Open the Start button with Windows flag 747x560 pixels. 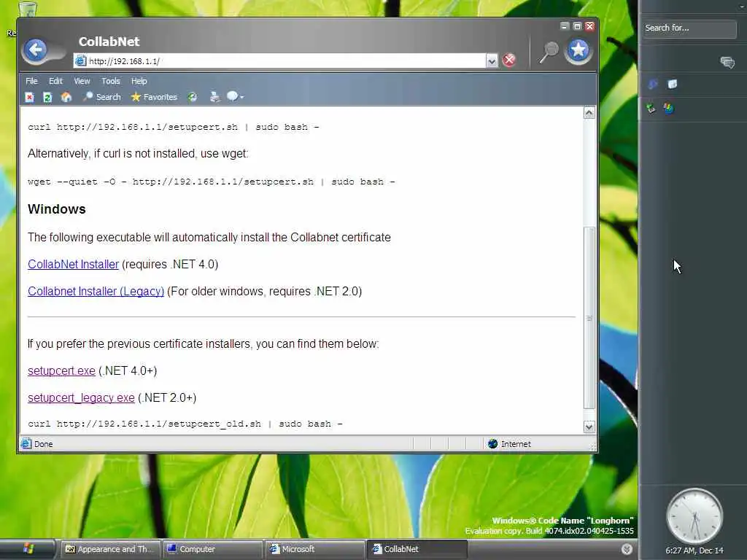tap(28, 549)
